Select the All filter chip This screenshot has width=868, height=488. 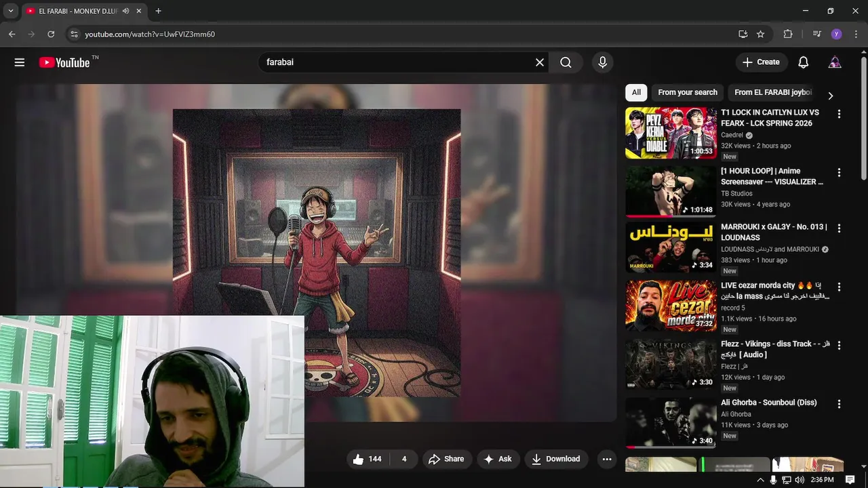[x=636, y=93]
